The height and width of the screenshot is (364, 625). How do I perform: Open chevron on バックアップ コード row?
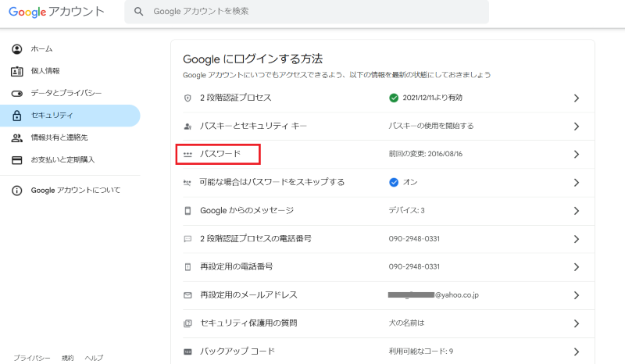coord(577,352)
